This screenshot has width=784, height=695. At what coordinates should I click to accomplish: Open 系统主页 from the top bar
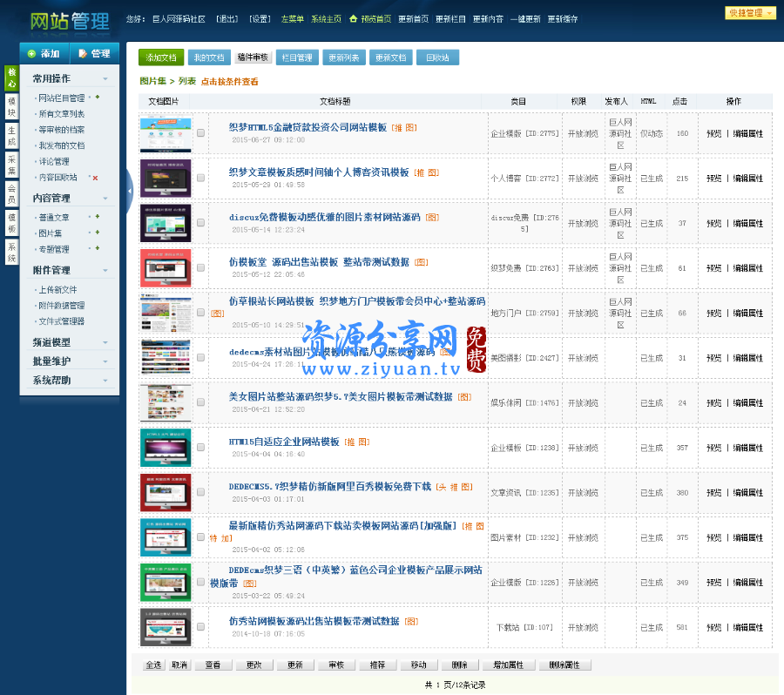(326, 18)
